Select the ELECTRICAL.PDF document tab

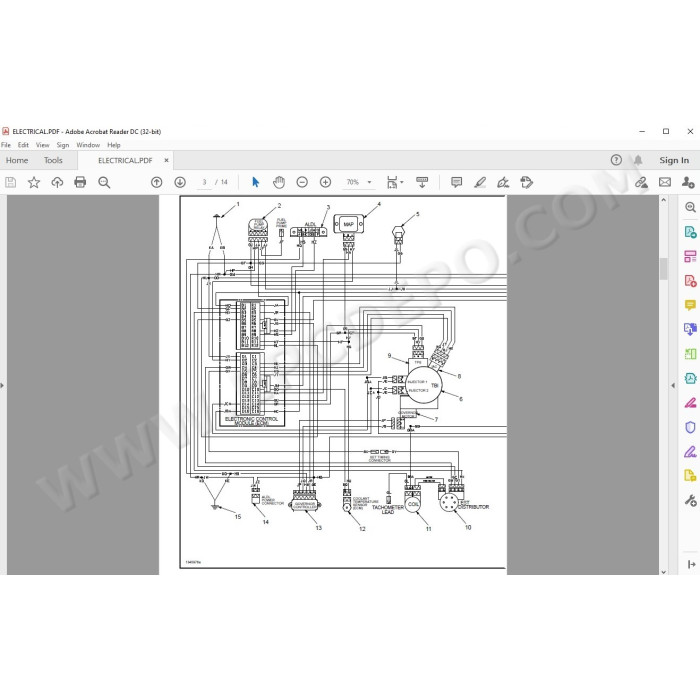point(125,160)
